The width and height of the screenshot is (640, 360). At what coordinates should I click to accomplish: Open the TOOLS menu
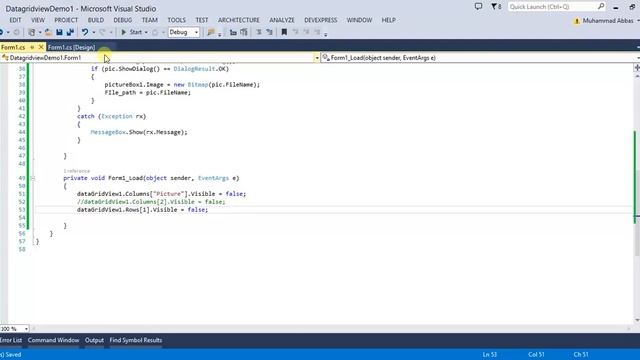pyautogui.click(x=176, y=20)
